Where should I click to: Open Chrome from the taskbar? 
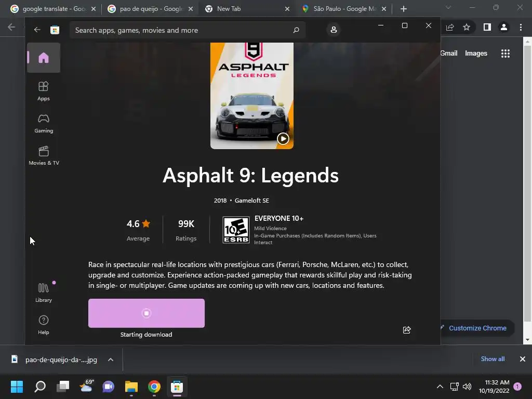[x=154, y=387]
